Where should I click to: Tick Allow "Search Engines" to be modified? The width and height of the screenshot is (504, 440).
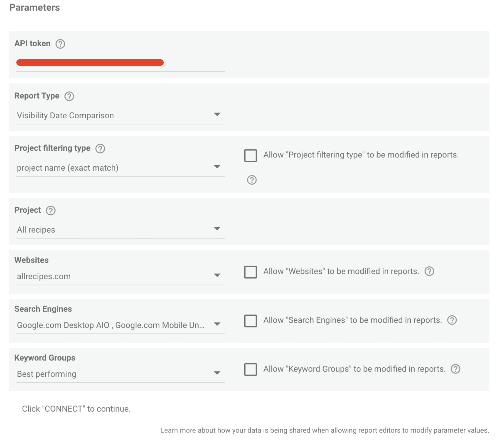(250, 321)
